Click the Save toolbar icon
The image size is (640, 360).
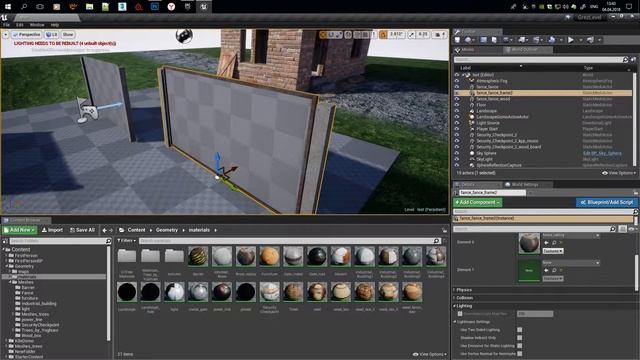pyautogui.click(x=458, y=40)
